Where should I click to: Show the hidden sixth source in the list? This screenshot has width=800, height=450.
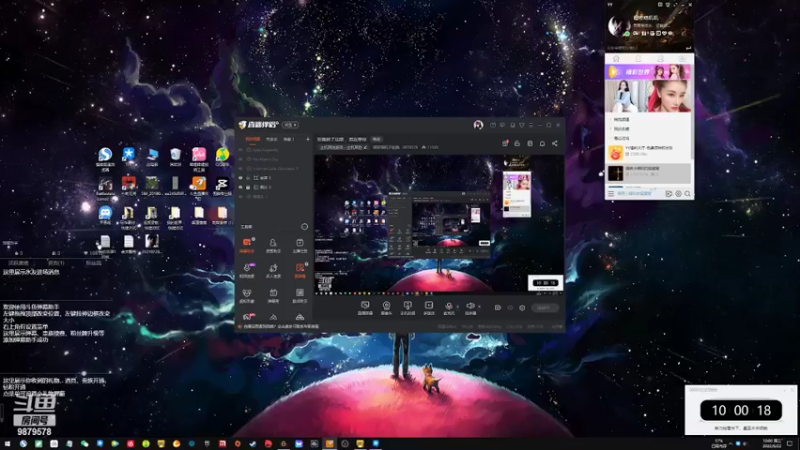tap(241, 196)
